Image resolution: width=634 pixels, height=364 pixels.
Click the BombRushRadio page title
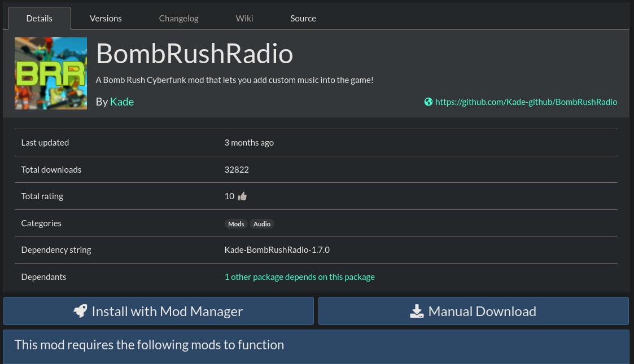coord(194,54)
